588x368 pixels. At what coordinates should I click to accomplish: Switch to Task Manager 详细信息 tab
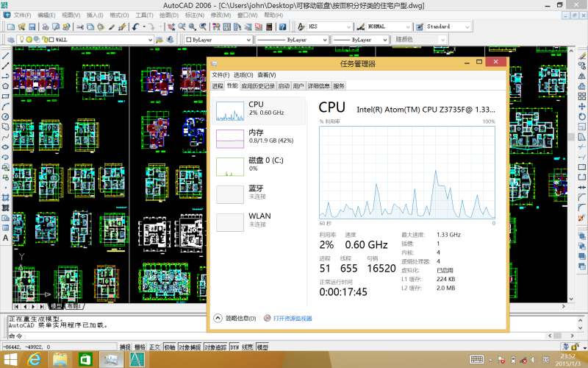pyautogui.click(x=319, y=86)
